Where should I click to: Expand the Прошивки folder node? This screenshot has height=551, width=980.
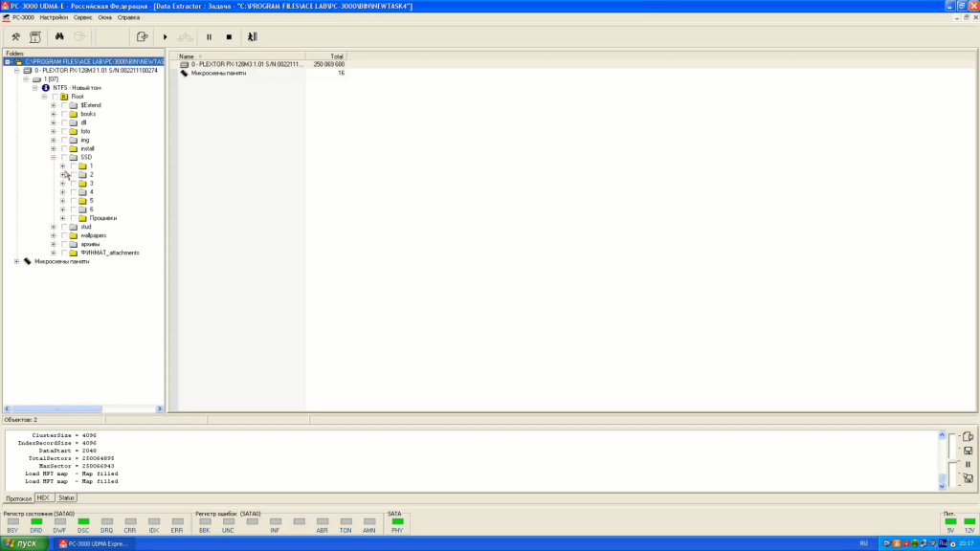(62, 219)
